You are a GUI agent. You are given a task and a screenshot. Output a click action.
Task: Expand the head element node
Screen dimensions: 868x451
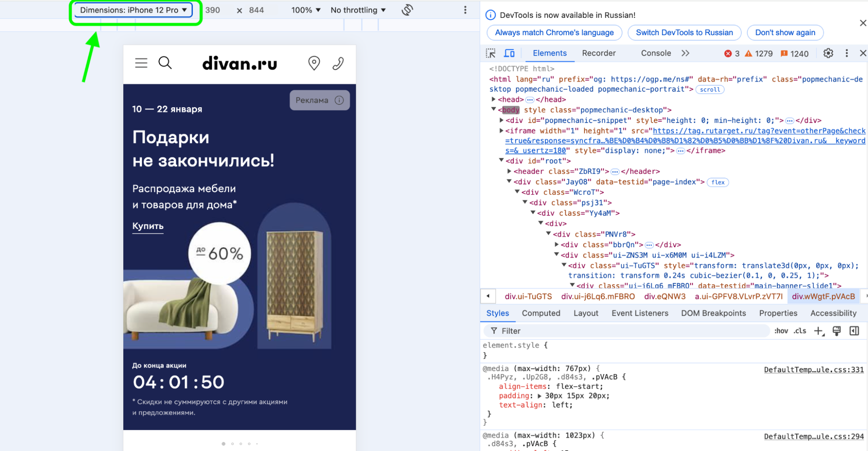point(494,99)
